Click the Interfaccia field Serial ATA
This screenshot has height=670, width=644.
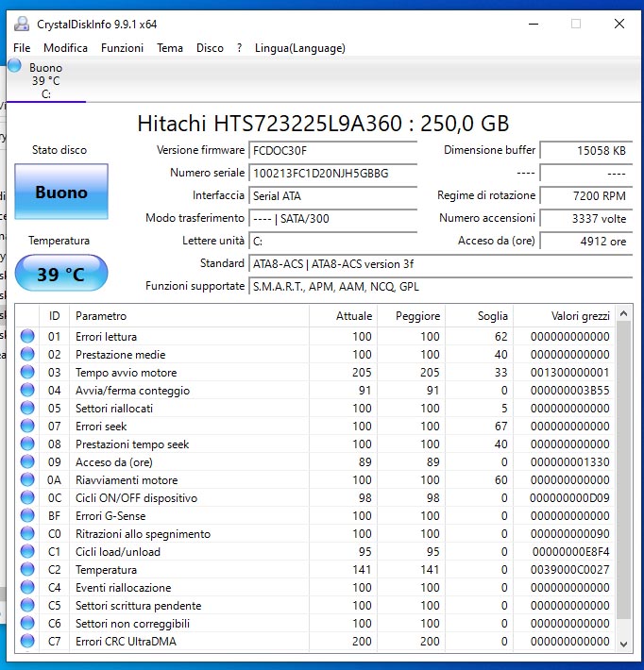pyautogui.click(x=332, y=195)
